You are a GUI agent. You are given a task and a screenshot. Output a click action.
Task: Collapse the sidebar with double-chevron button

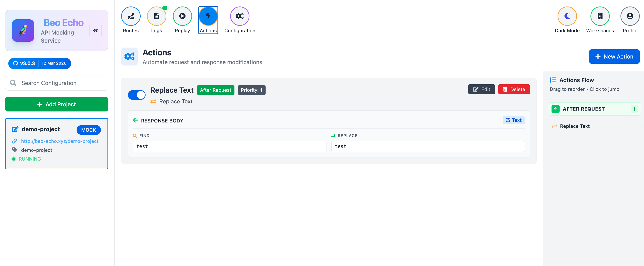click(95, 31)
